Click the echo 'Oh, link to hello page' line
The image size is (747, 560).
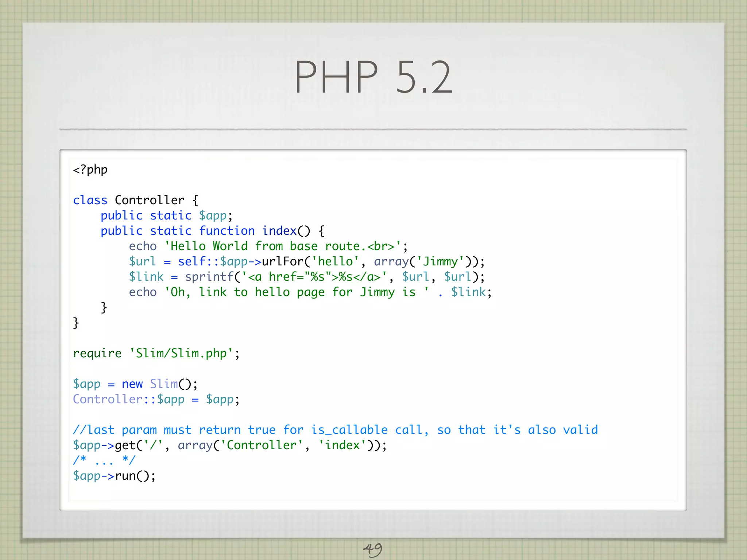[x=310, y=292]
